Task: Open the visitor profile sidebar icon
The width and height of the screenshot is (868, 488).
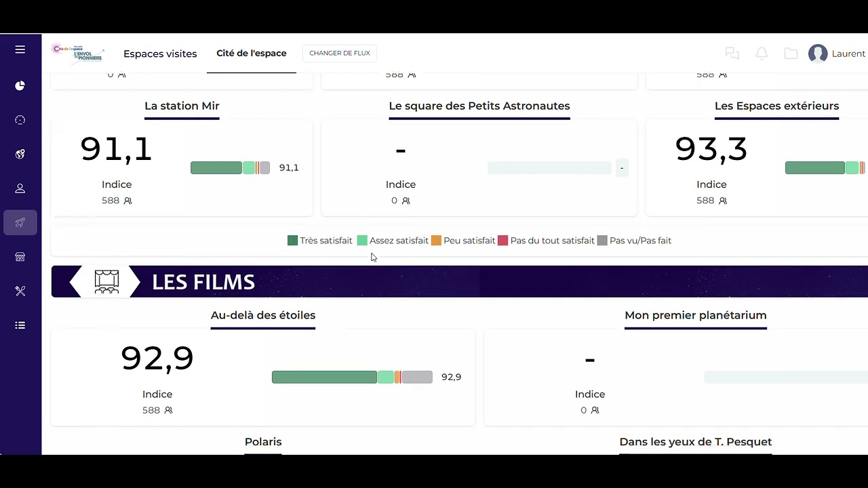Action: pos(20,188)
